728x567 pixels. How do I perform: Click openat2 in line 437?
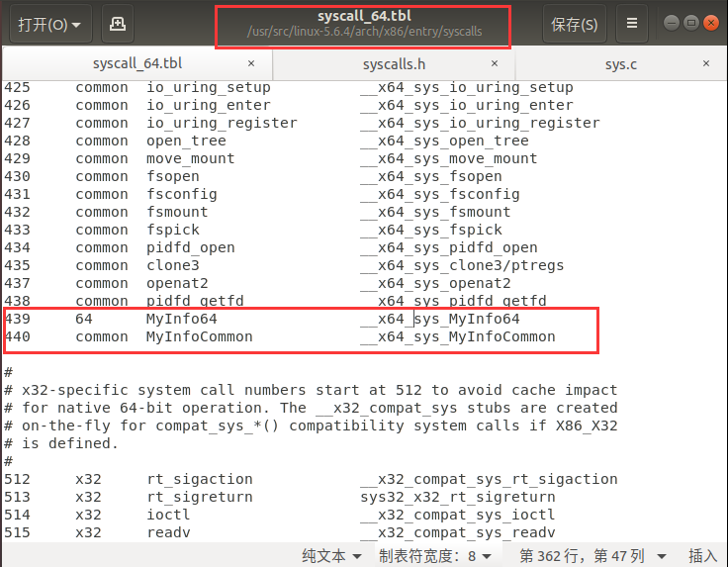point(177,283)
